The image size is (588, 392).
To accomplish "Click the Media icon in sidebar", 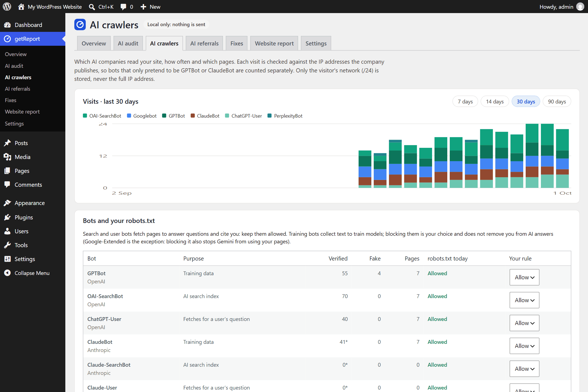I will pyautogui.click(x=7, y=157).
